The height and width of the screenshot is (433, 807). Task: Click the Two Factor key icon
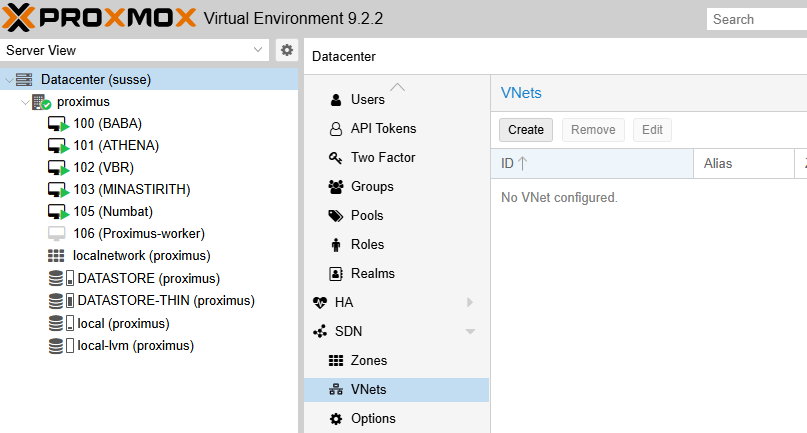[336, 158]
